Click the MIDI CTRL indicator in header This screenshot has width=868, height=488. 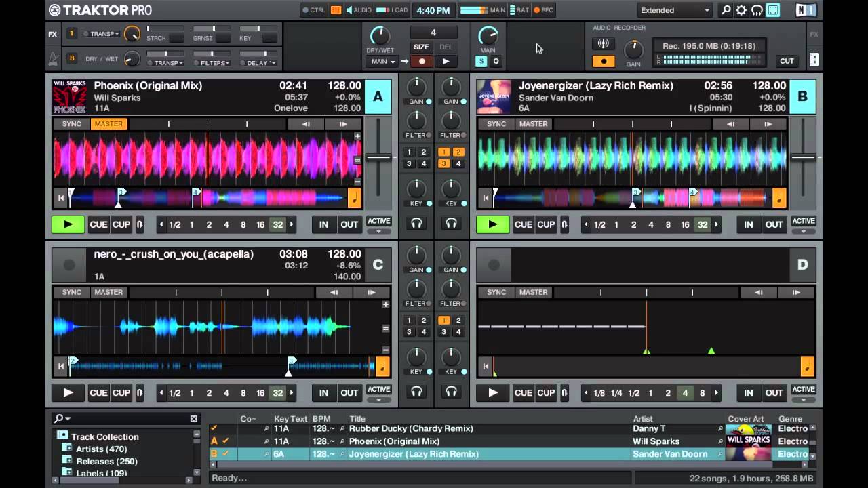coord(313,10)
